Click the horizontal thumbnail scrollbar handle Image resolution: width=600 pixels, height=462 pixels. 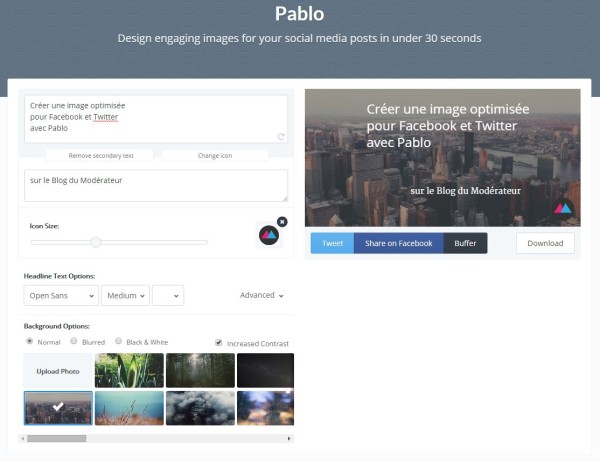click(x=56, y=439)
